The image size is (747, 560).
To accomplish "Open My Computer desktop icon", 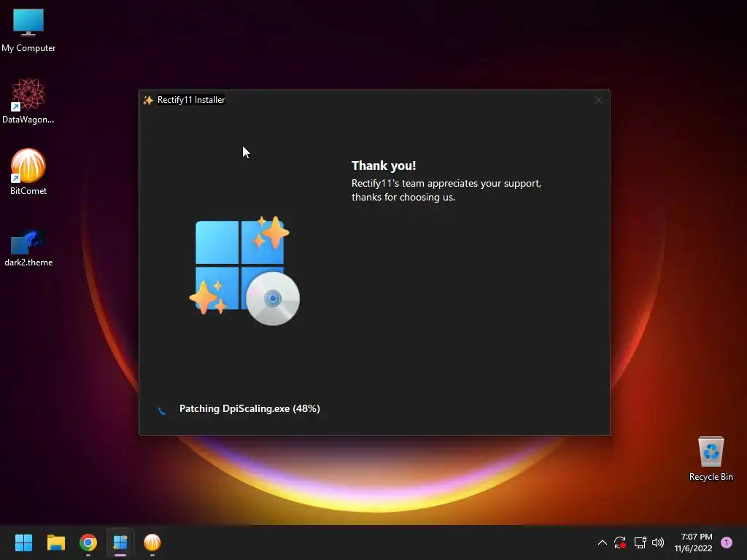I will pos(28,31).
